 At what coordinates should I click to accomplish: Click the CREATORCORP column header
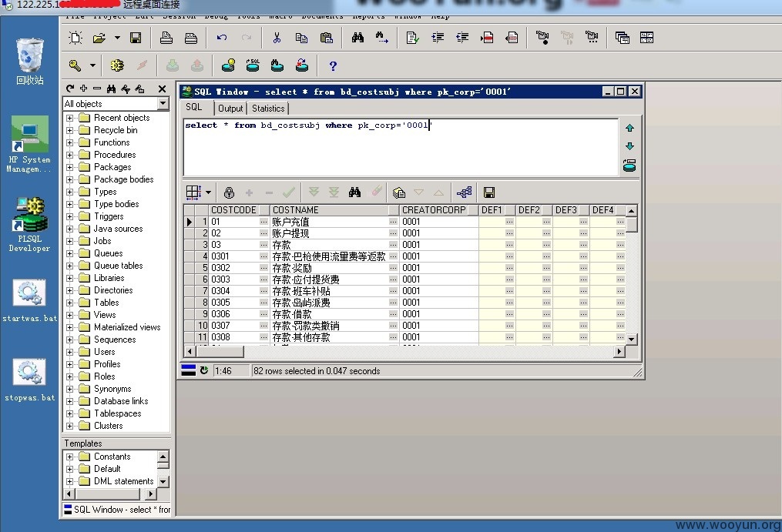coord(439,210)
